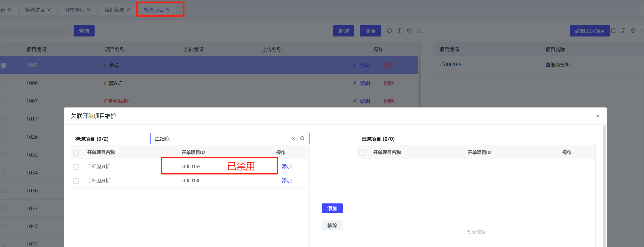Screen dimensions: 644x247
Task: Click the 项目名称 column header in left table
Action: tap(115, 50)
